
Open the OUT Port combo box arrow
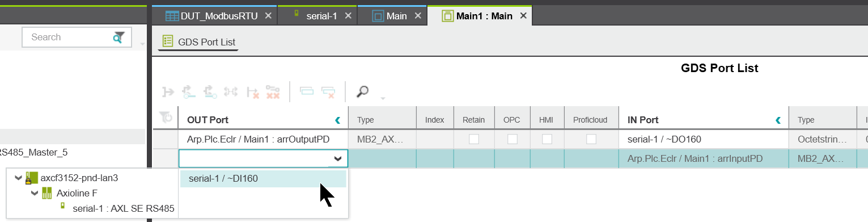pos(338,159)
